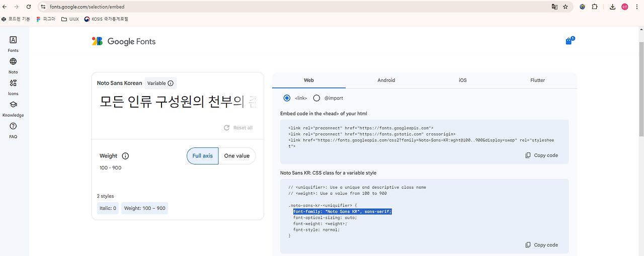644x256 pixels.
Task: Copy code for the head embed
Action: point(542,155)
